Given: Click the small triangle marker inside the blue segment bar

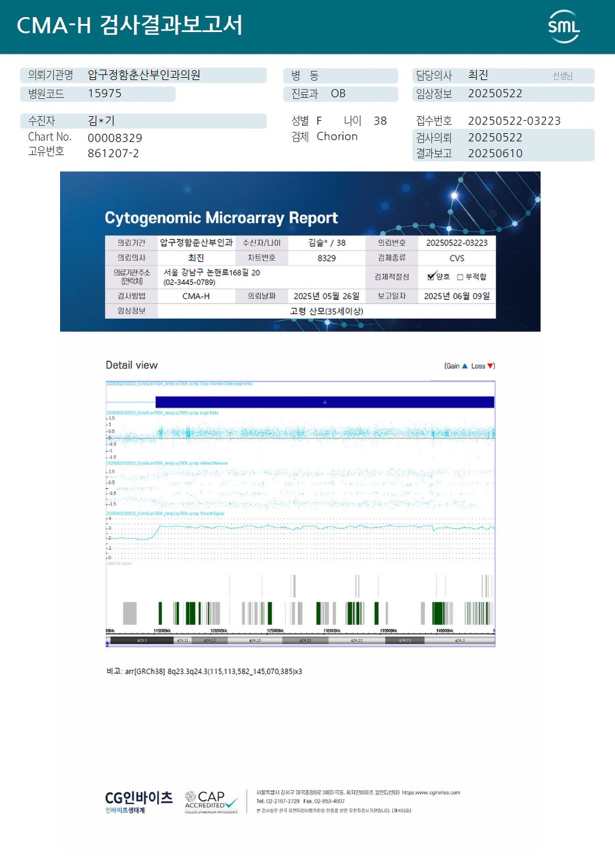Looking at the screenshot, I should pyautogui.click(x=325, y=402).
